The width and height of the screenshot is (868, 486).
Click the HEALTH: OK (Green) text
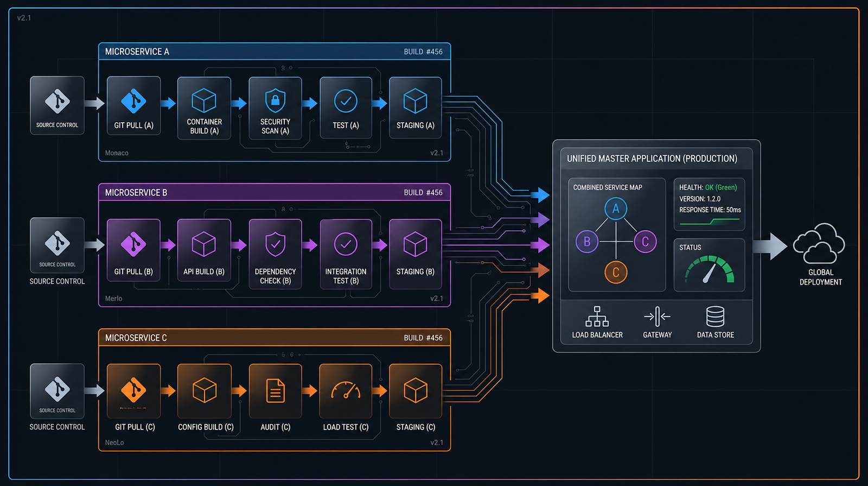point(708,187)
